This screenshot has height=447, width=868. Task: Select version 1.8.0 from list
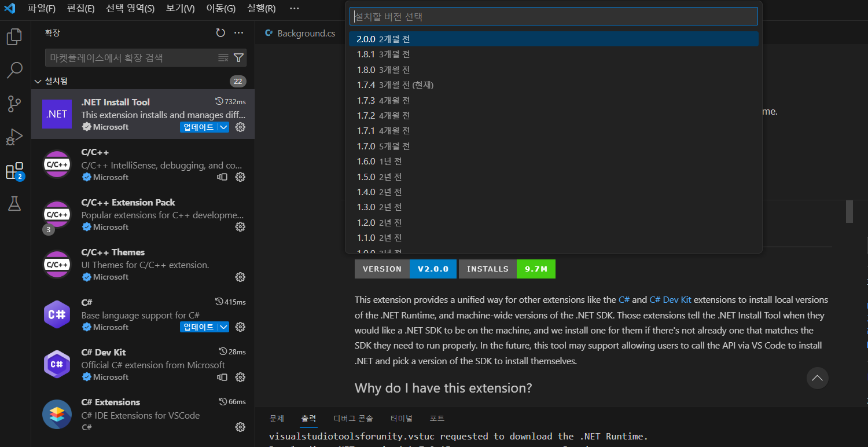coord(554,69)
